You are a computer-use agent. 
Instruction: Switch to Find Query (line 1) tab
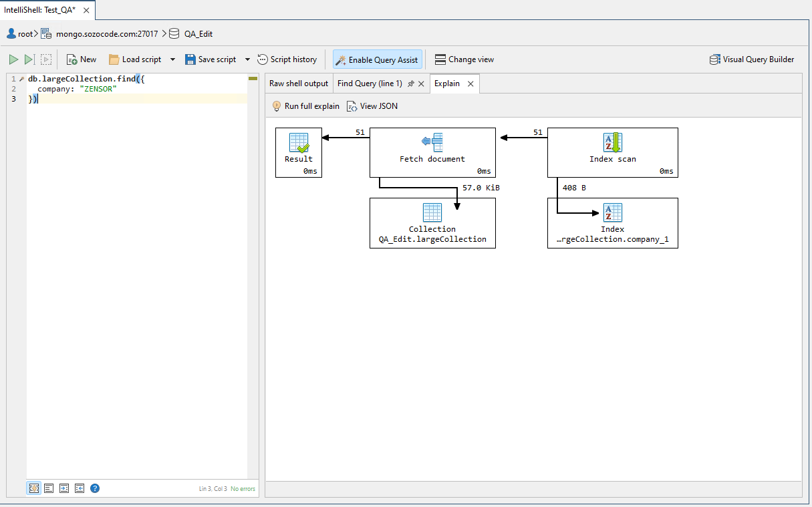pos(370,83)
